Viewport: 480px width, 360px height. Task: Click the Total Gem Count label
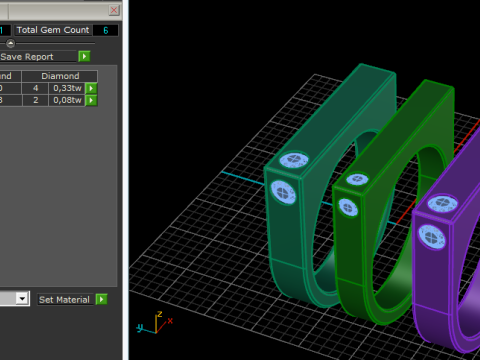[53, 30]
